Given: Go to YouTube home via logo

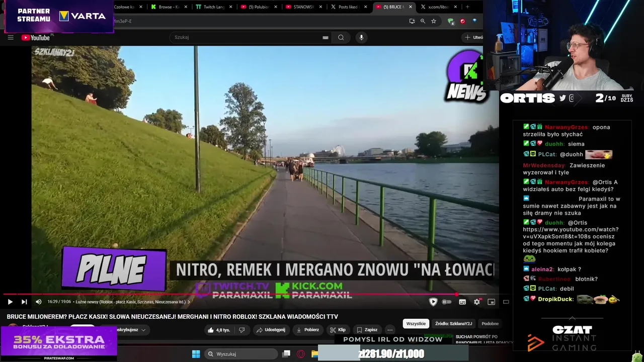Looking at the screenshot, I should tap(36, 37).
